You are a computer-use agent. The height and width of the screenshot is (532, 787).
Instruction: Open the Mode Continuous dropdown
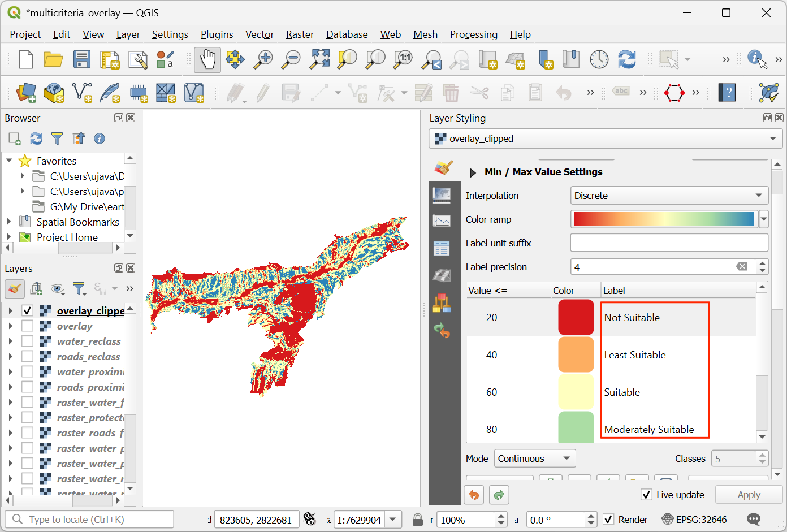click(x=534, y=459)
